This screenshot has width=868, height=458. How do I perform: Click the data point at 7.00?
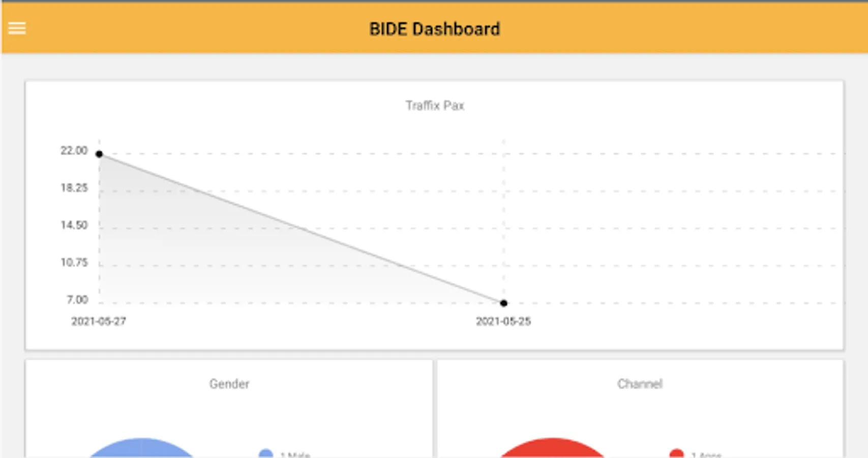point(503,303)
